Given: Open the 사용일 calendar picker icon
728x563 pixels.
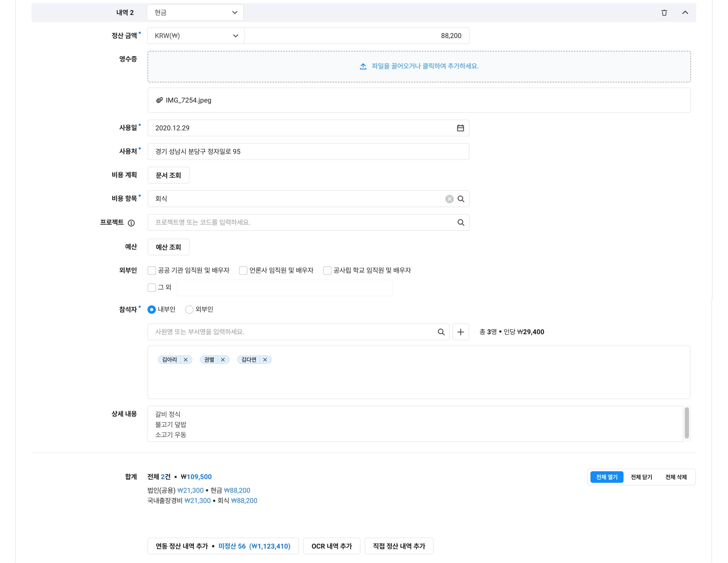Looking at the screenshot, I should tap(460, 128).
